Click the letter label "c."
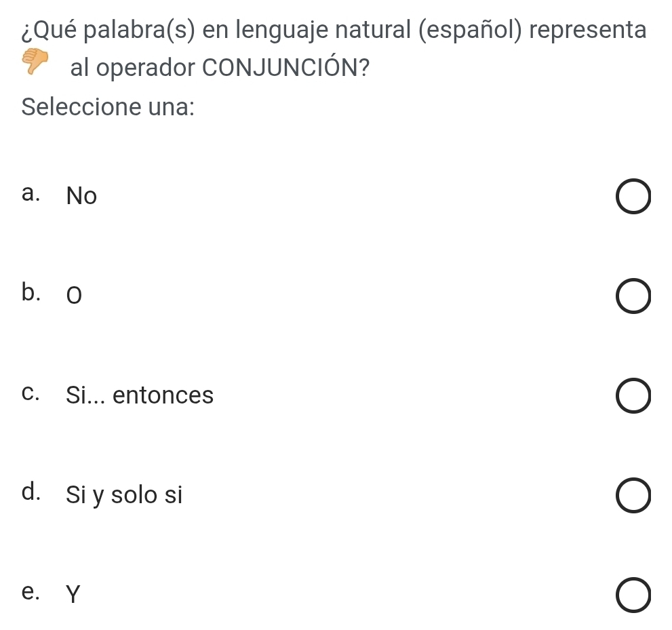672x630 pixels. (x=33, y=392)
